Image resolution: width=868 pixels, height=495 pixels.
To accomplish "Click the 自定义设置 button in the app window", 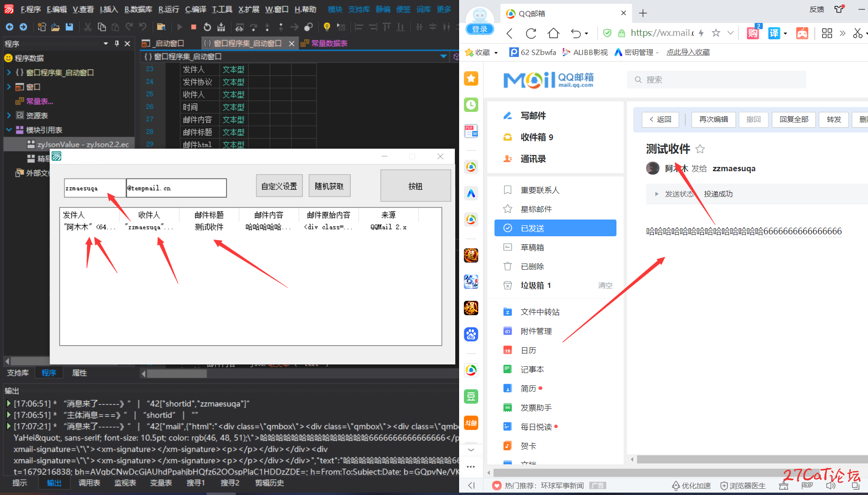I will [x=279, y=186].
